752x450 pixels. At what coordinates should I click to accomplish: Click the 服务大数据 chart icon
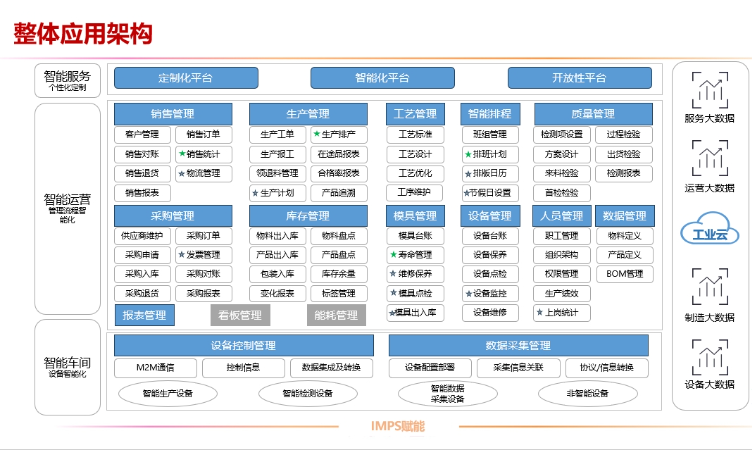710,90
